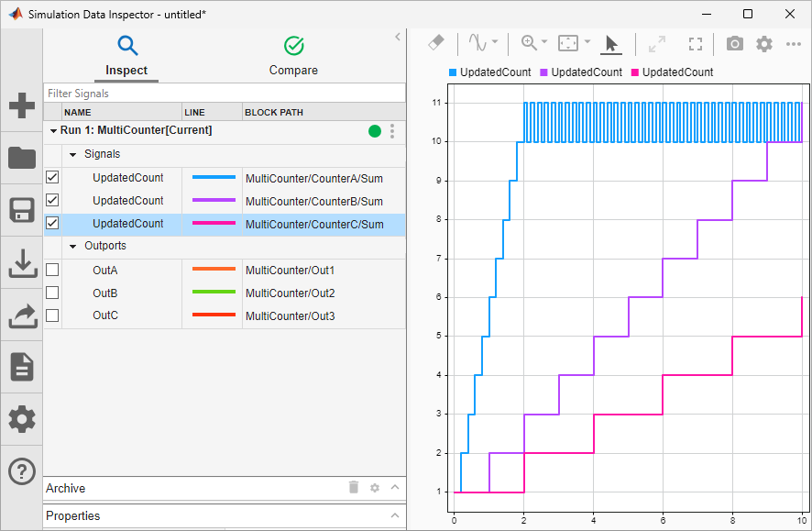Viewport: 812px width, 531px height.
Task: Open the zoom tool dropdown arrow
Action: (x=543, y=43)
